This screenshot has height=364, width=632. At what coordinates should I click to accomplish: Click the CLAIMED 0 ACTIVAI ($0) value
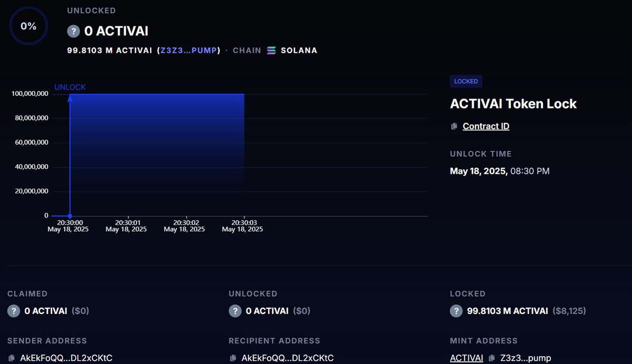57,311
